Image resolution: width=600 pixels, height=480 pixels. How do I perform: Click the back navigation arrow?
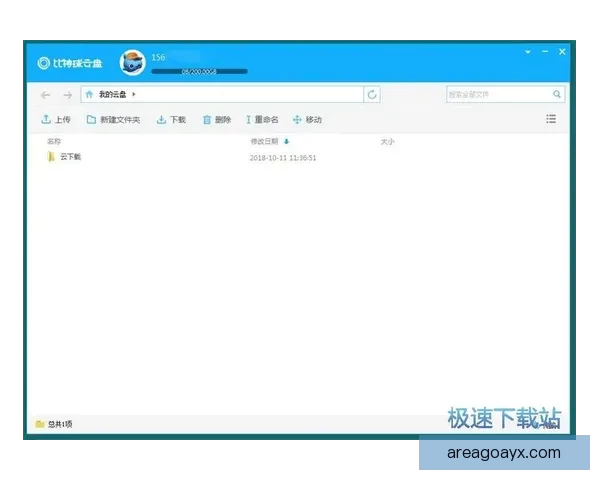pos(46,95)
